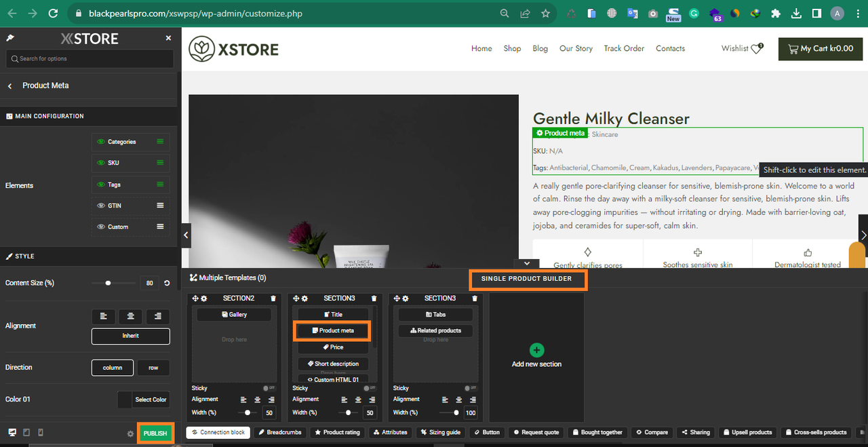The image size is (868, 447).
Task: Set Direction to column
Action: [113, 368]
